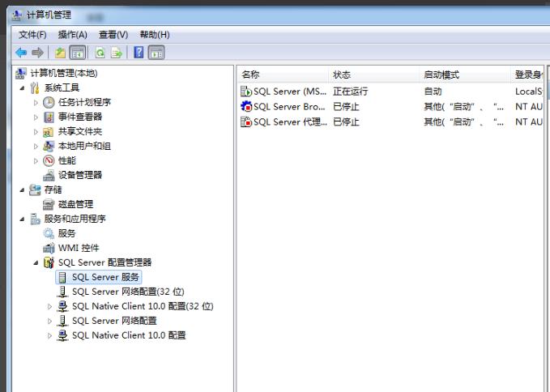550x392 pixels.
Task: Click the Refresh toolbar icon
Action: tap(100, 53)
